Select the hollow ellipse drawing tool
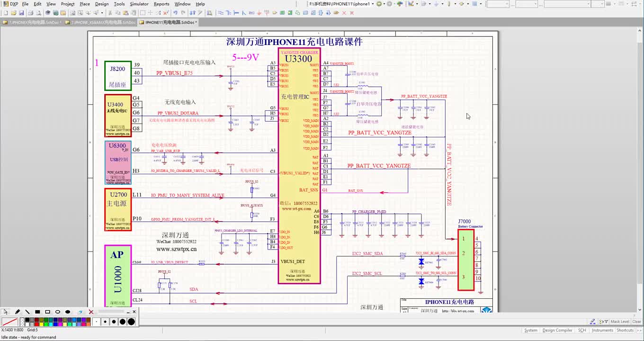 coord(58,312)
